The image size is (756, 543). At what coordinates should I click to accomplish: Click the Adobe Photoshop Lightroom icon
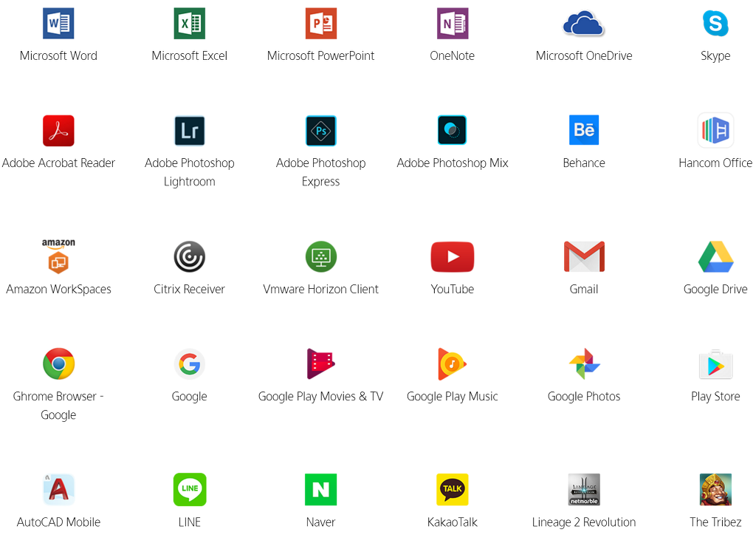(189, 131)
